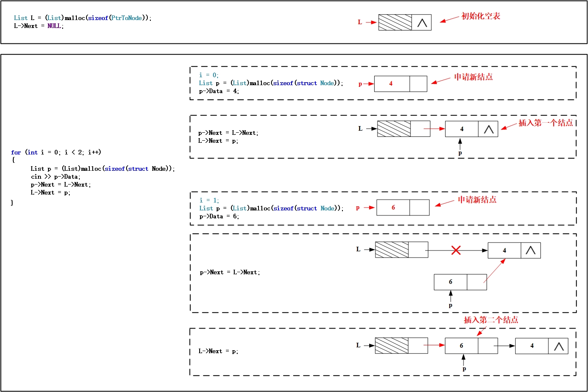Click the 'cin >> p->Data;' line
Screen dimensions: 588x392
coord(56,177)
